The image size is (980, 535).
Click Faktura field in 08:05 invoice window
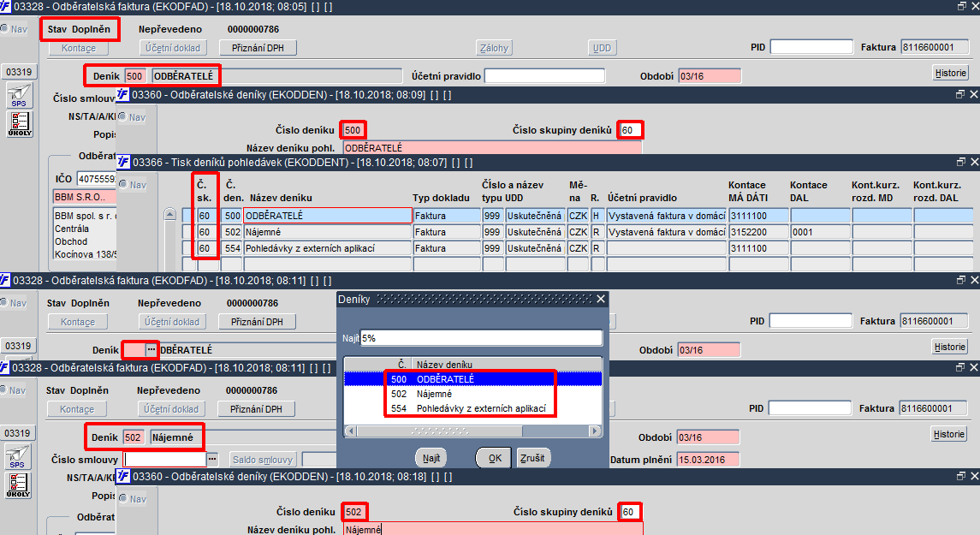tap(935, 47)
